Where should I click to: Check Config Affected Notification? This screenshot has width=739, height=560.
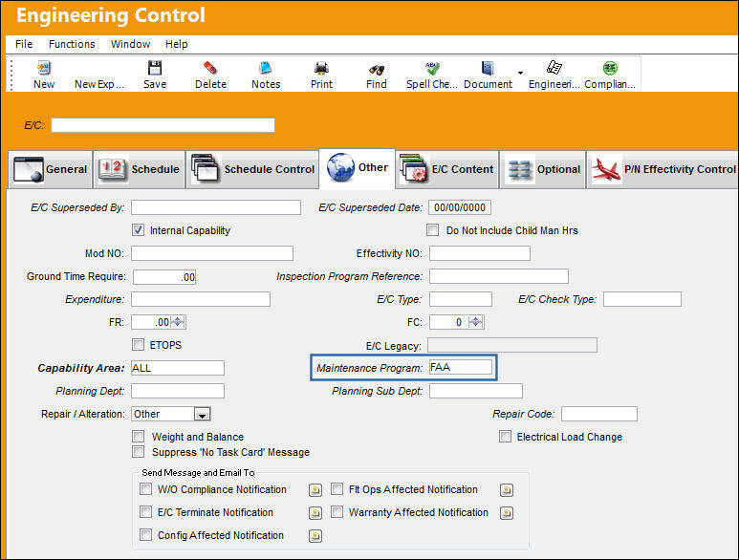coord(145,535)
